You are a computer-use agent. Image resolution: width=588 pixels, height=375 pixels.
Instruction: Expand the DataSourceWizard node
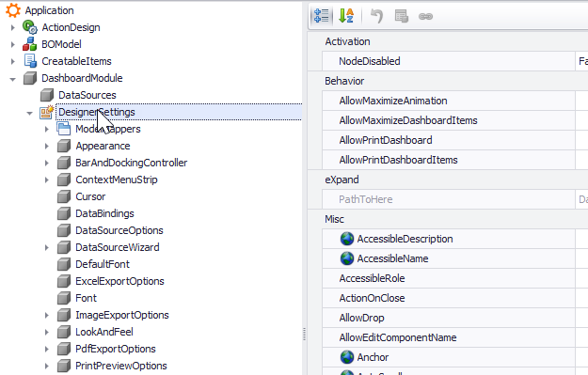click(x=46, y=247)
